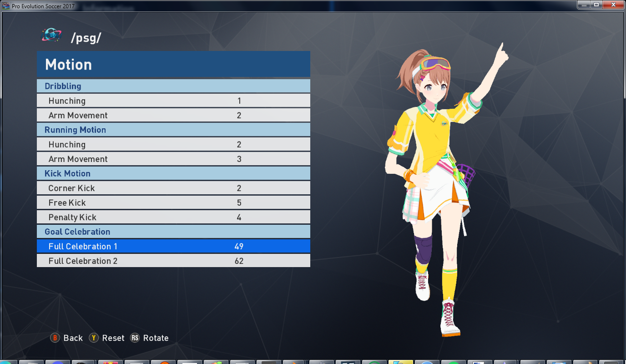Viewport: 626px width, 364px height.
Task: Minimize the Pro Evolution Soccer 2017 window
Action: (x=584, y=5)
